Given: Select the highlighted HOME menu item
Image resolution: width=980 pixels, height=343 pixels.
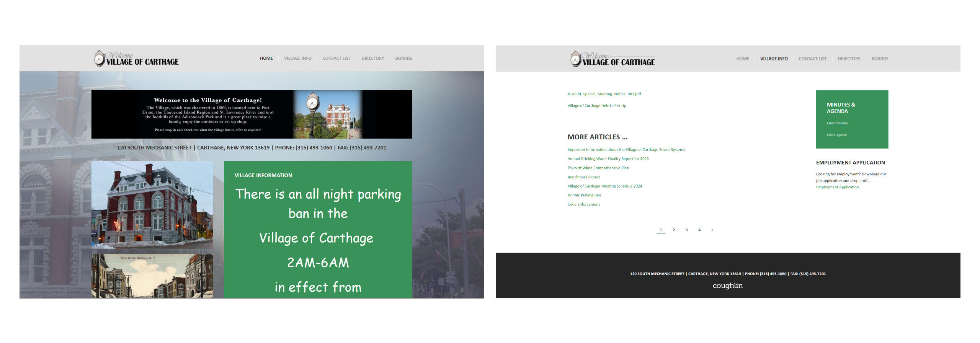Looking at the screenshot, I should (266, 58).
